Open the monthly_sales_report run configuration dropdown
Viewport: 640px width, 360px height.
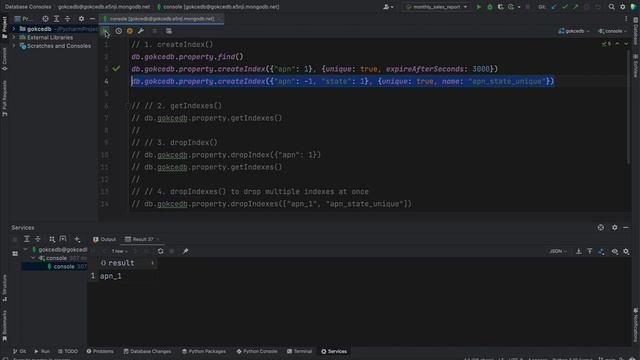click(x=436, y=7)
